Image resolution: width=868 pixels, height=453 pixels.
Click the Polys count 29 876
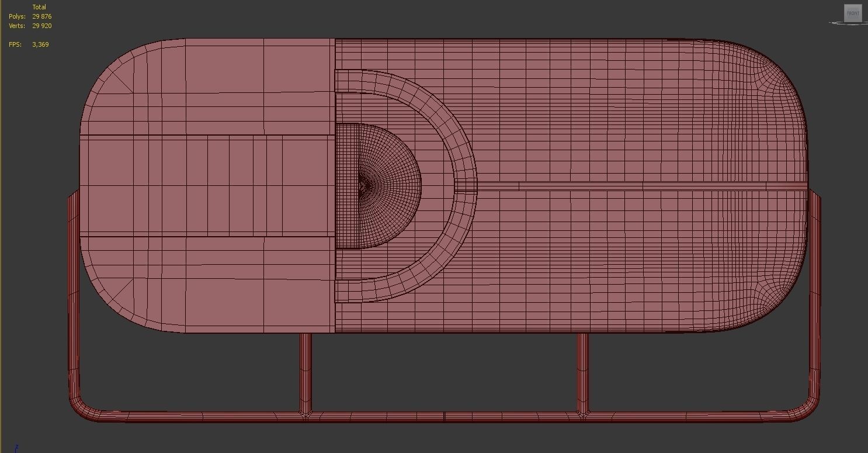point(42,16)
